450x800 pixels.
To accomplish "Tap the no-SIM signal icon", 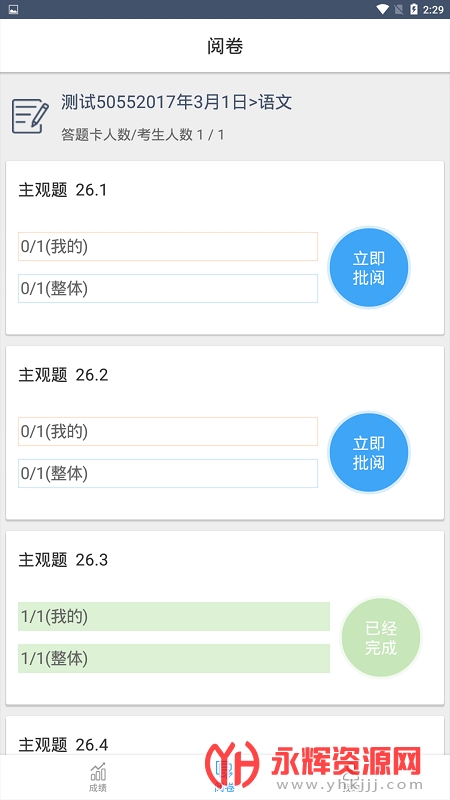I will tap(399, 9).
